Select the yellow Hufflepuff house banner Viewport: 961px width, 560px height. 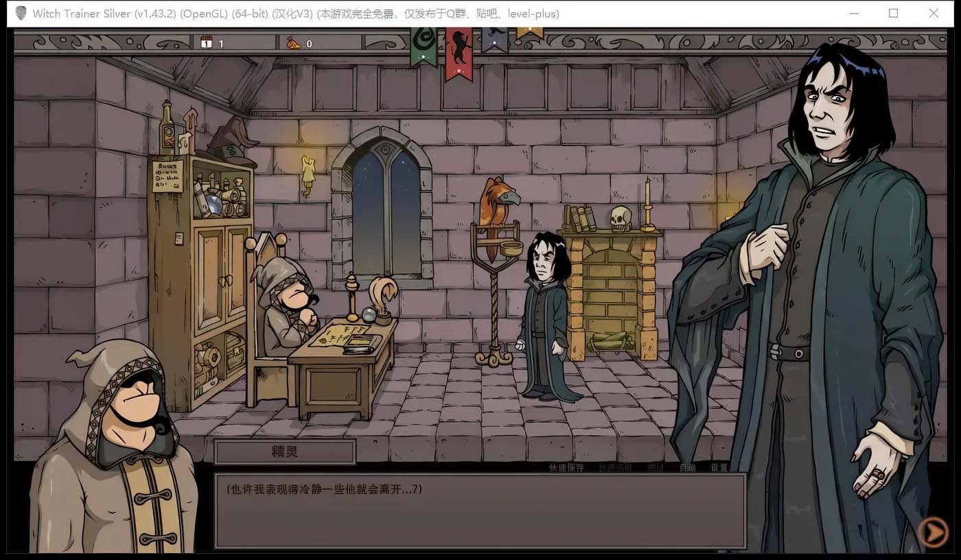[x=529, y=32]
